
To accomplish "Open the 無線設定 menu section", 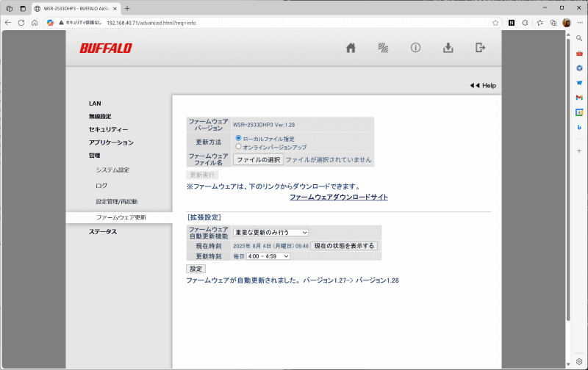I will (100, 117).
